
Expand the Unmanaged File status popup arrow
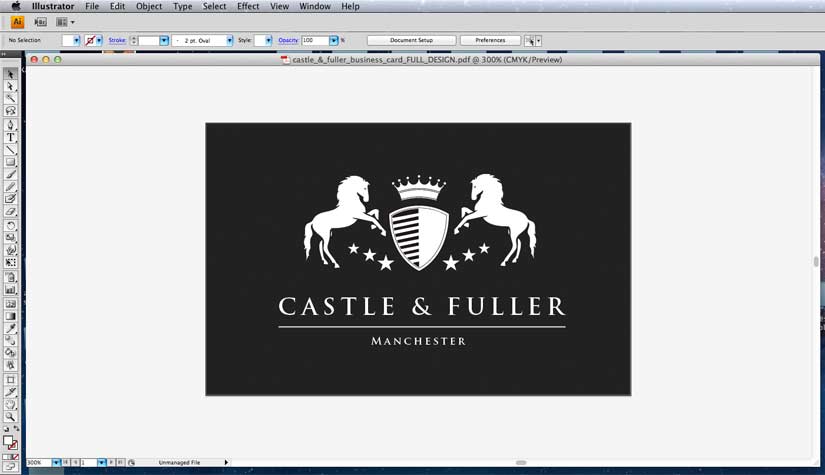point(226,462)
